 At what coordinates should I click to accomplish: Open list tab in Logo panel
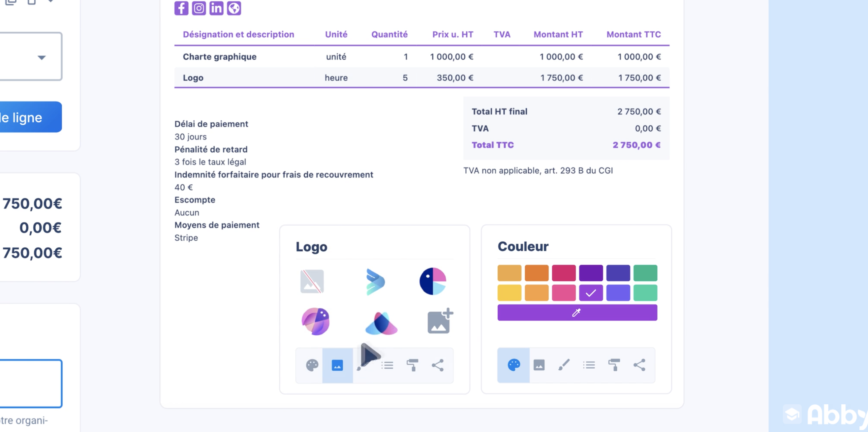(x=387, y=365)
